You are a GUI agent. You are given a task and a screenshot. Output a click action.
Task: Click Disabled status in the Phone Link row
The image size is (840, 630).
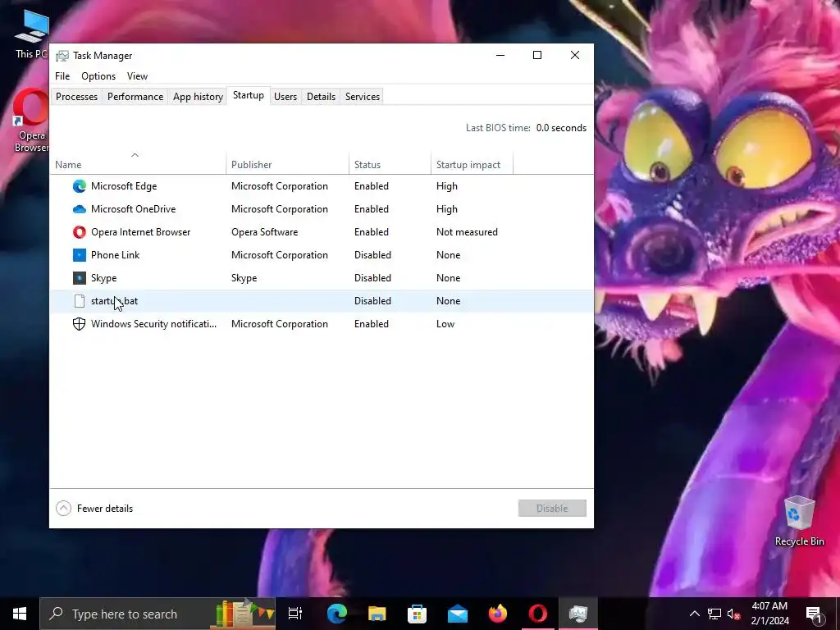[373, 255]
